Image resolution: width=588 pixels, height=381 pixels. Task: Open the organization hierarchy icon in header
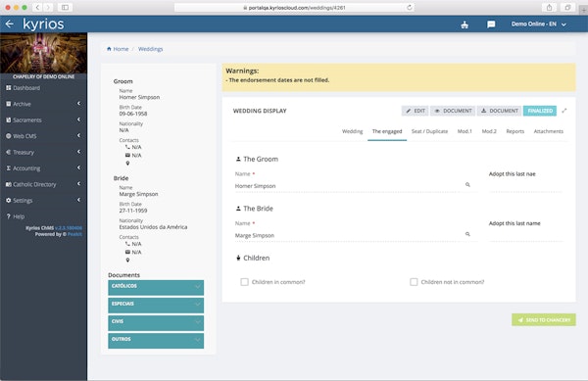tap(465, 24)
